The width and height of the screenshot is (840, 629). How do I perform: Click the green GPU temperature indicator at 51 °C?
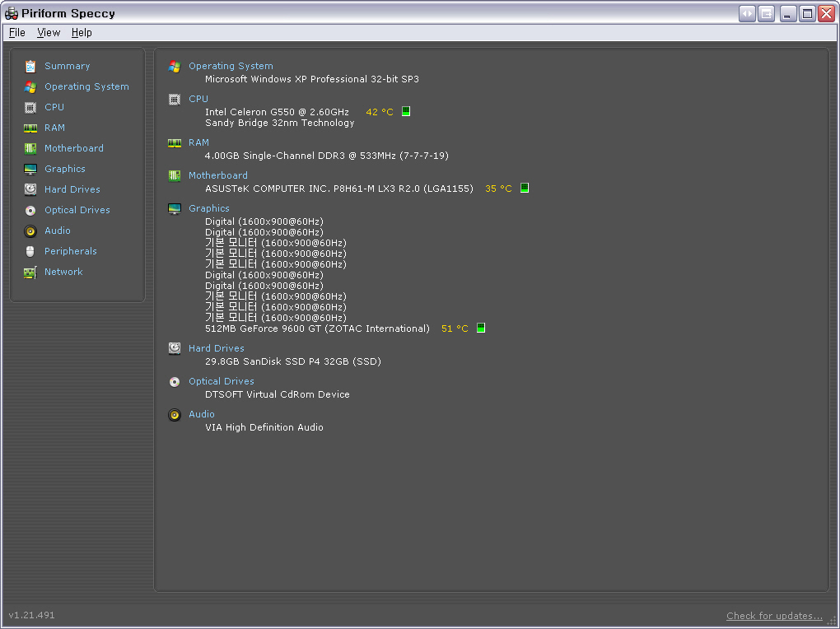pos(481,328)
